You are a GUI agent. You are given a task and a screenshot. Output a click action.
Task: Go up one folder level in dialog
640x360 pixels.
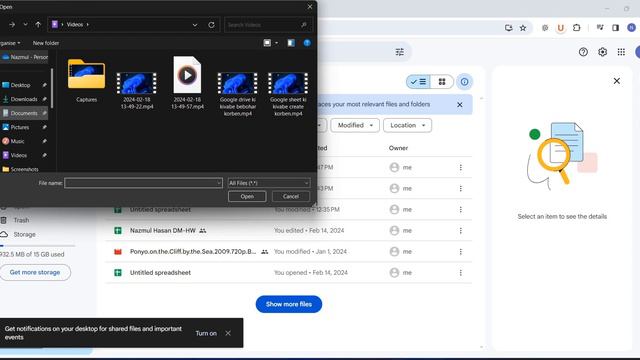38,24
